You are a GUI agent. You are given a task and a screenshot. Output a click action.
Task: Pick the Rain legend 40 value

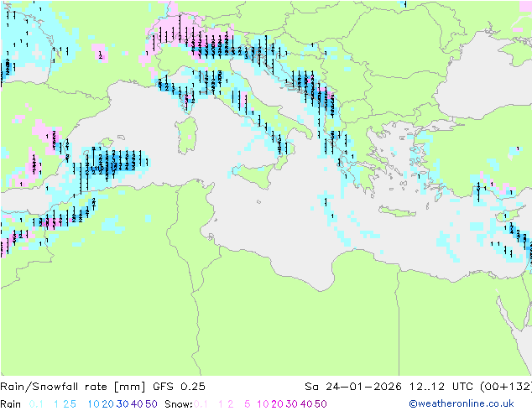[137, 404]
